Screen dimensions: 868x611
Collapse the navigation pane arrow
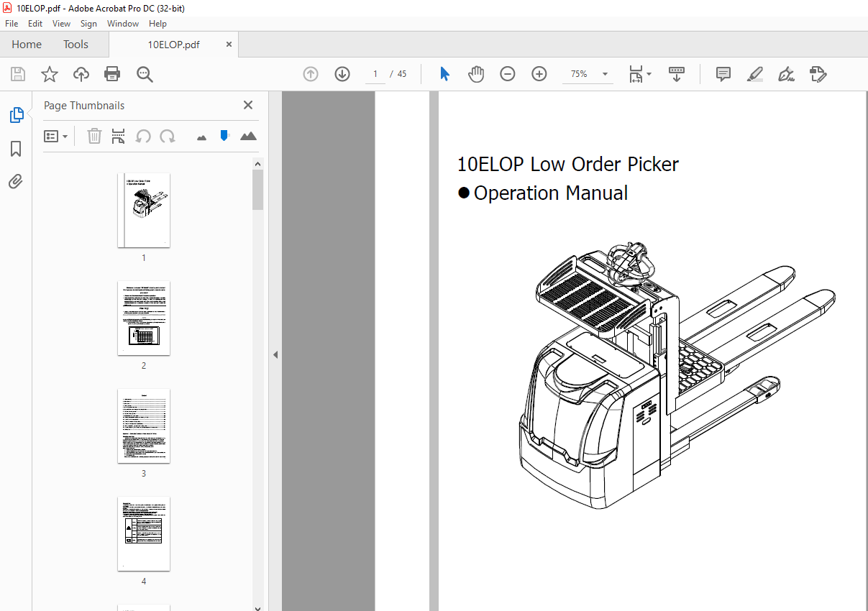pyautogui.click(x=275, y=354)
